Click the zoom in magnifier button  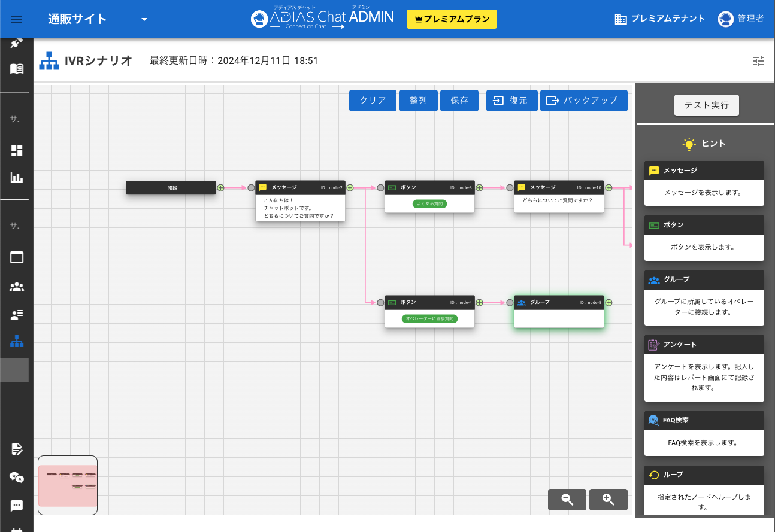608,500
